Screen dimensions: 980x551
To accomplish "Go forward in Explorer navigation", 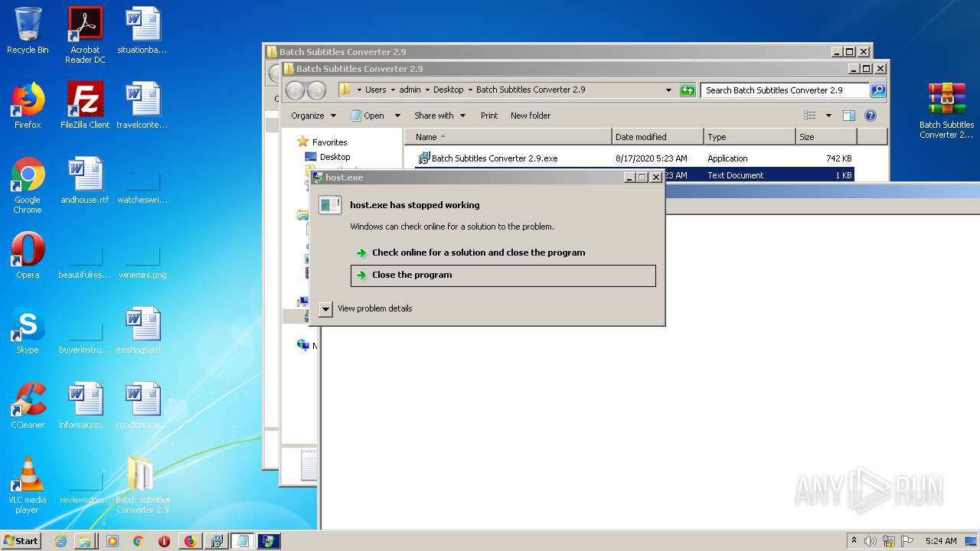I will tap(316, 90).
